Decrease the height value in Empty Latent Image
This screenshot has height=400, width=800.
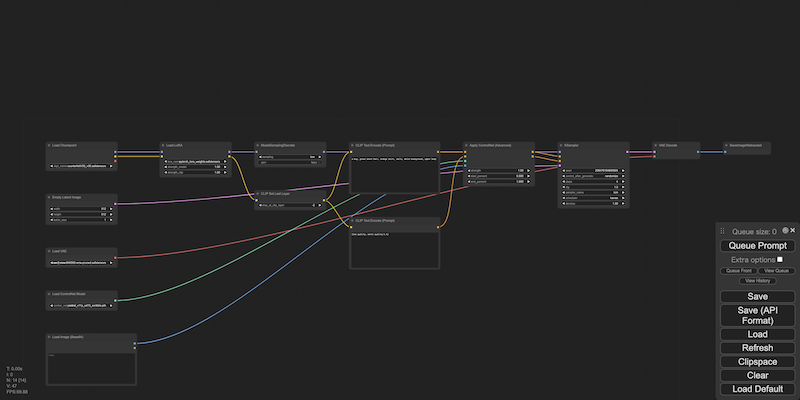click(x=51, y=214)
